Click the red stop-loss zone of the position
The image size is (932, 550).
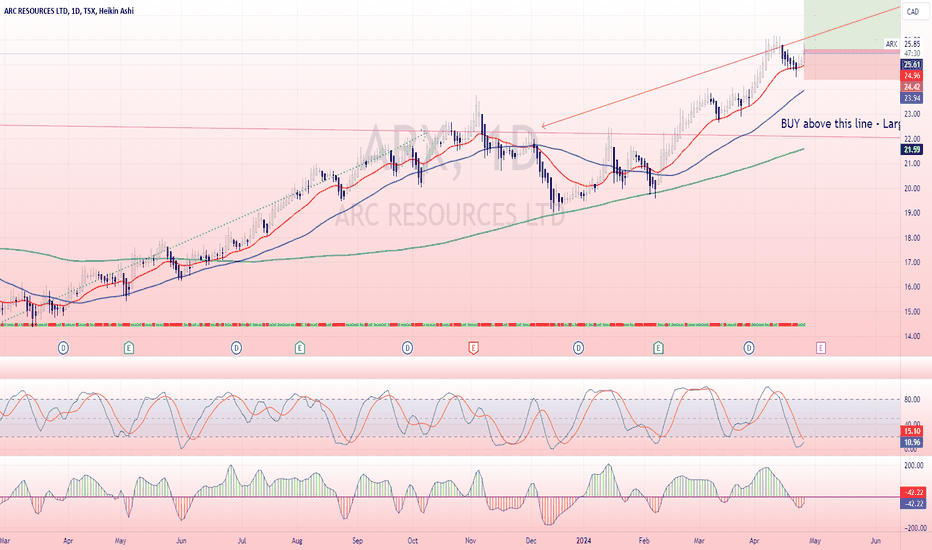[x=852, y=65]
